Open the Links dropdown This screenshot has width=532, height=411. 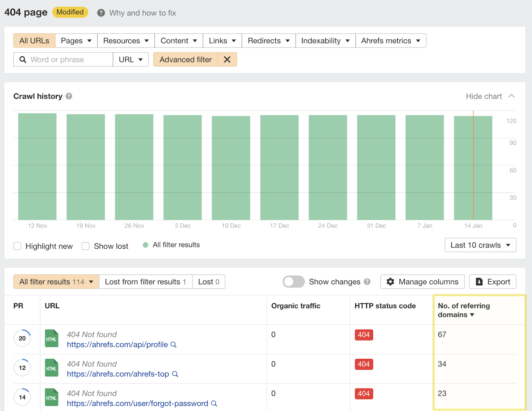(222, 41)
